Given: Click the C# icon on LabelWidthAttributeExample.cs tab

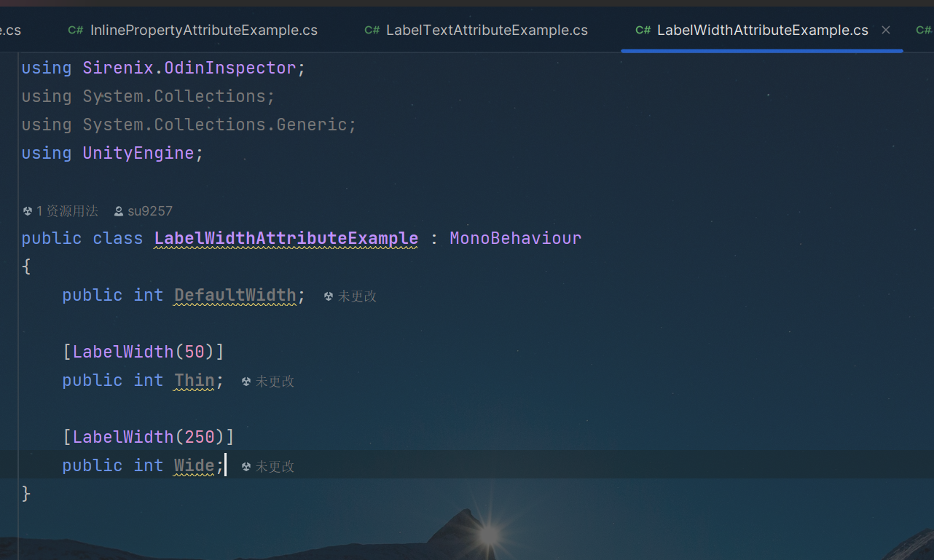Looking at the screenshot, I should (x=643, y=30).
